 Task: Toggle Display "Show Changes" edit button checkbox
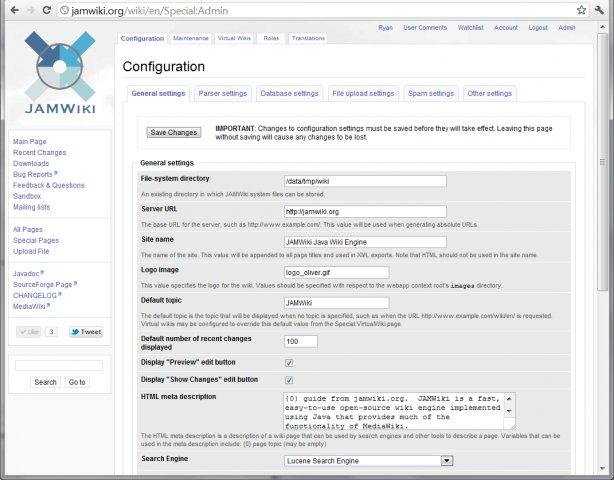[289, 380]
